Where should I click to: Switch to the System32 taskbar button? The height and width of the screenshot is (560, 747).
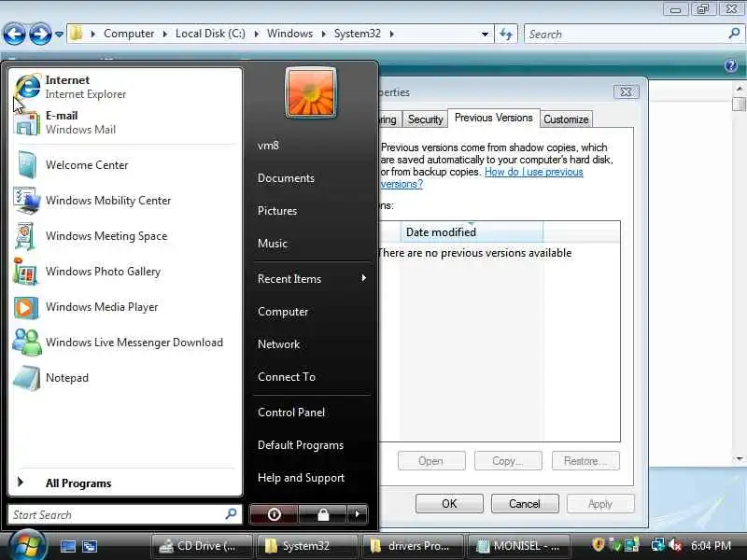pyautogui.click(x=306, y=546)
